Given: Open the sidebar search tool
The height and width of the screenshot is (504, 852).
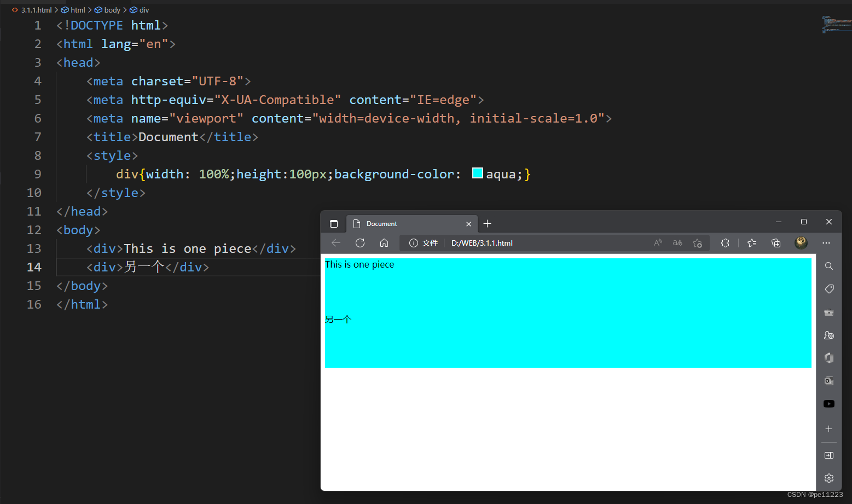Looking at the screenshot, I should coord(829,266).
